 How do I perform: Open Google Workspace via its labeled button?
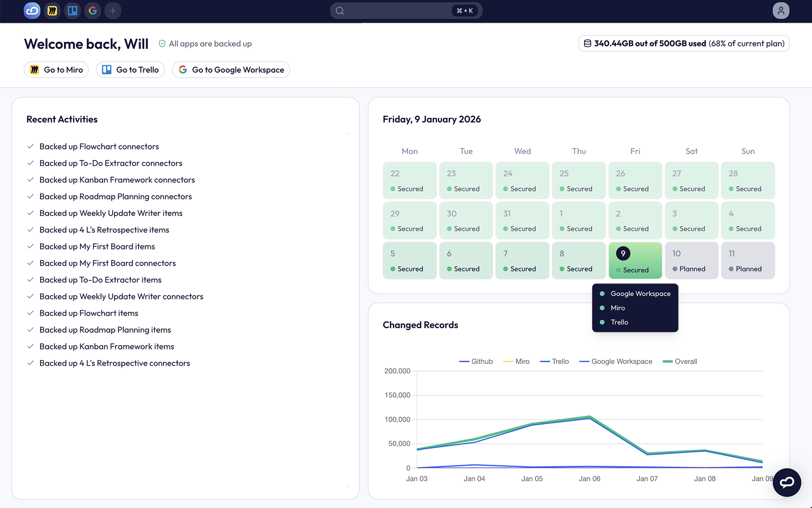point(230,70)
